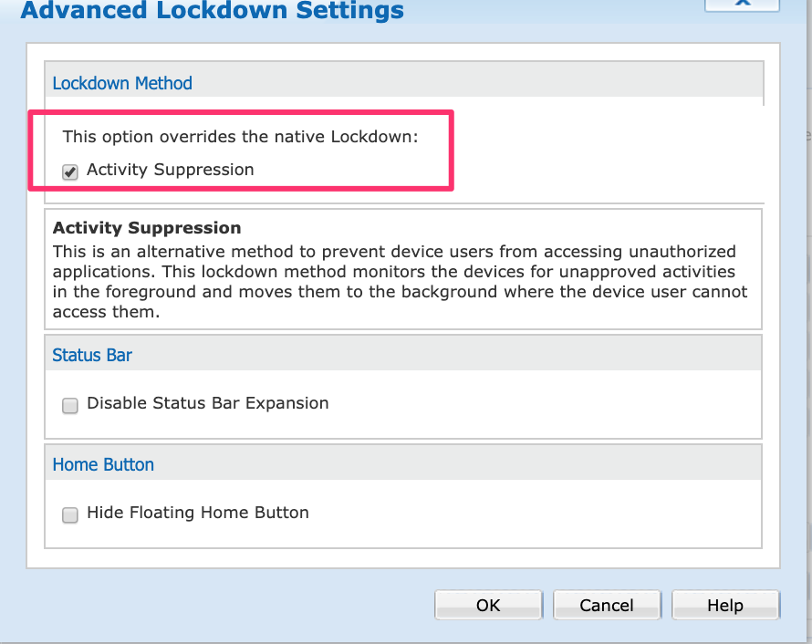
Task: Click the 'Disable Status Bar Expansion' label text
Action: point(208,403)
